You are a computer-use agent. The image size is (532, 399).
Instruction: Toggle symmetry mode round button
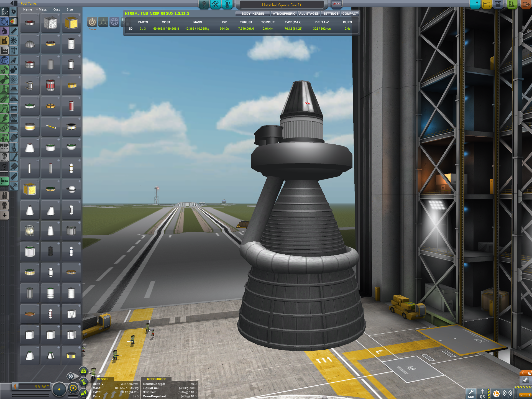coord(59,389)
